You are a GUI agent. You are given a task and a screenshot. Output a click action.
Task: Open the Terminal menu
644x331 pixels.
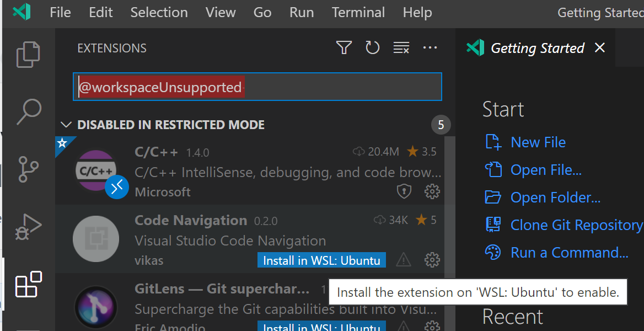tap(358, 12)
